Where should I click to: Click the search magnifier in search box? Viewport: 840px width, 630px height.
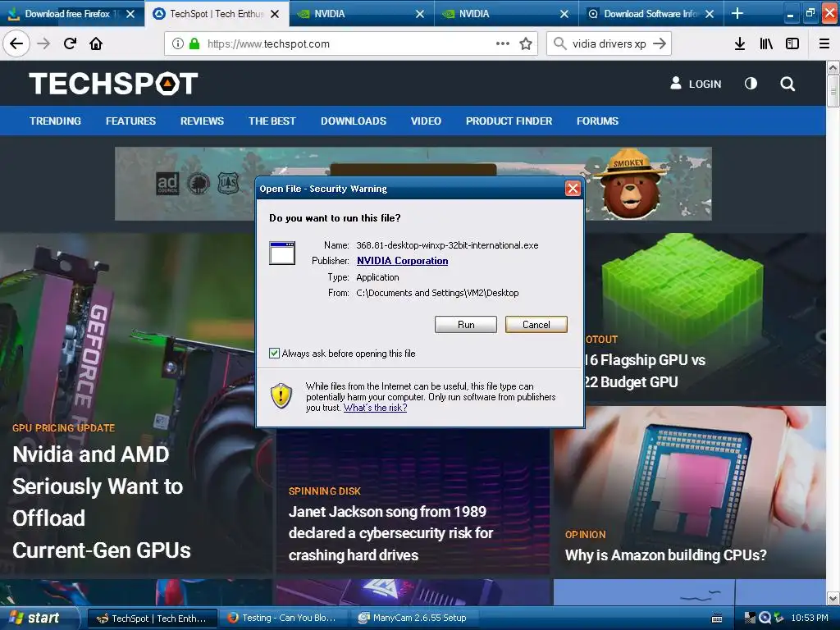coord(559,43)
